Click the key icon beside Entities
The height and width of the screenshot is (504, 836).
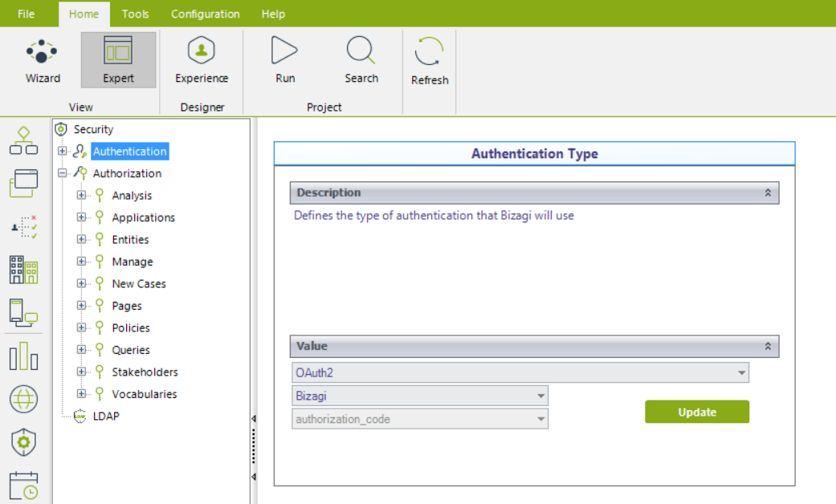(99, 239)
